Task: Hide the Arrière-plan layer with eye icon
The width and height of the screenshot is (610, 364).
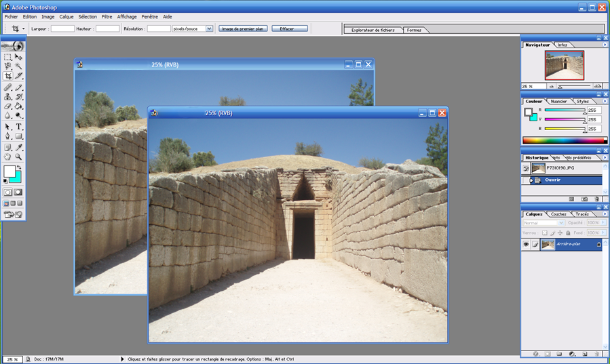Action: pos(526,245)
